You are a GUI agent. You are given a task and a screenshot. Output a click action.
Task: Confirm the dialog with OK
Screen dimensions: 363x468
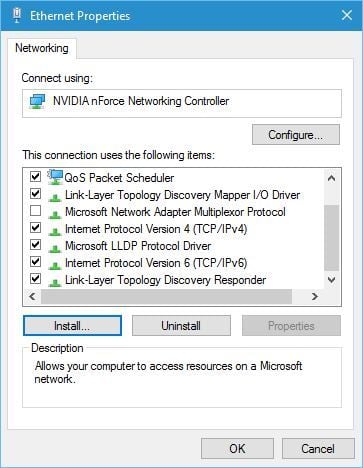tap(237, 449)
